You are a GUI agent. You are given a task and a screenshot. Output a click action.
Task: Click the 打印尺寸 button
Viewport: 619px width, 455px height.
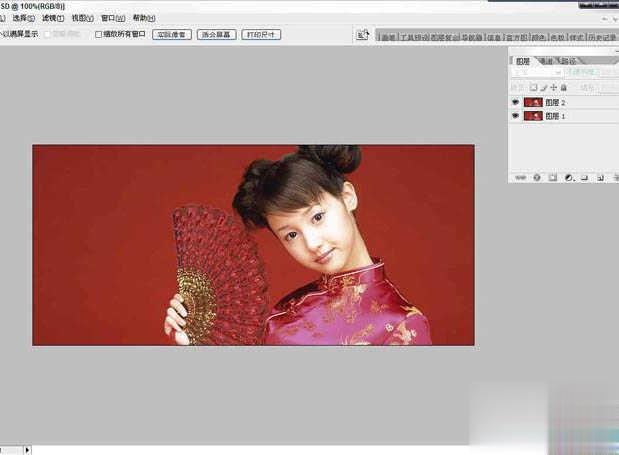coord(261,35)
